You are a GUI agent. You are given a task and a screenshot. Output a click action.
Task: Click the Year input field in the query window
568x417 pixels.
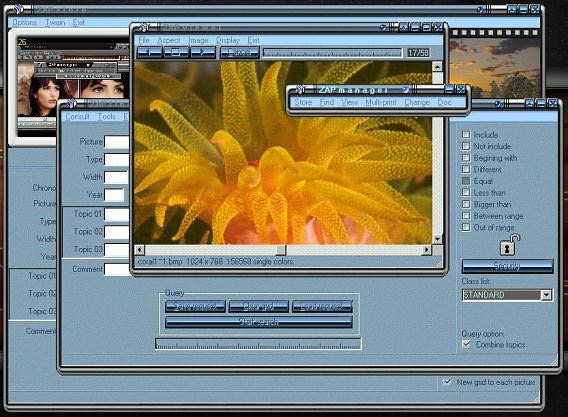pyautogui.click(x=114, y=195)
